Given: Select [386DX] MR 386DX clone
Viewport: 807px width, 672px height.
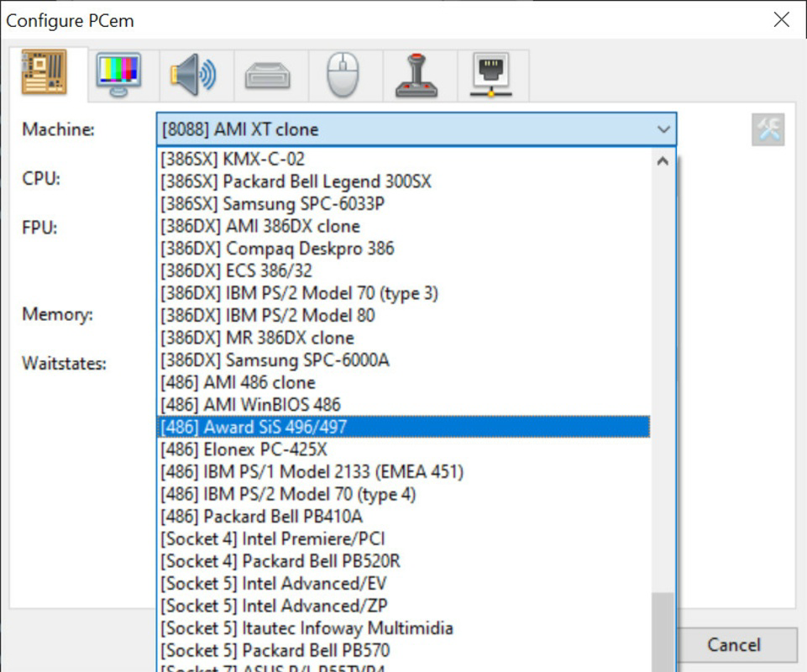Looking at the screenshot, I should pos(403,338).
